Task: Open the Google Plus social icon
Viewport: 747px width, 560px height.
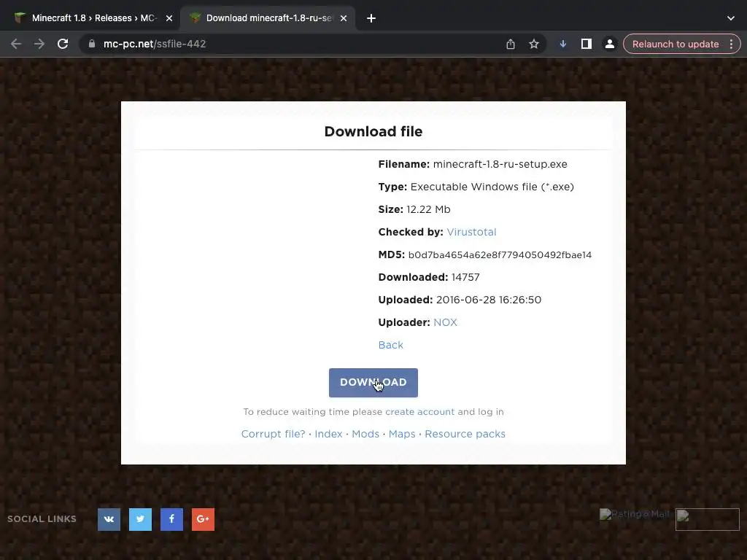Action: point(203,519)
